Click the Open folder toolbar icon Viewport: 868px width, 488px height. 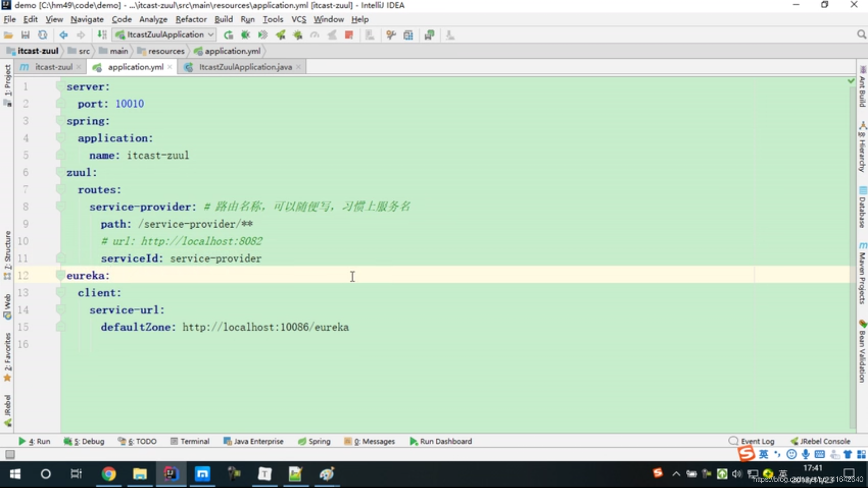pyautogui.click(x=8, y=35)
